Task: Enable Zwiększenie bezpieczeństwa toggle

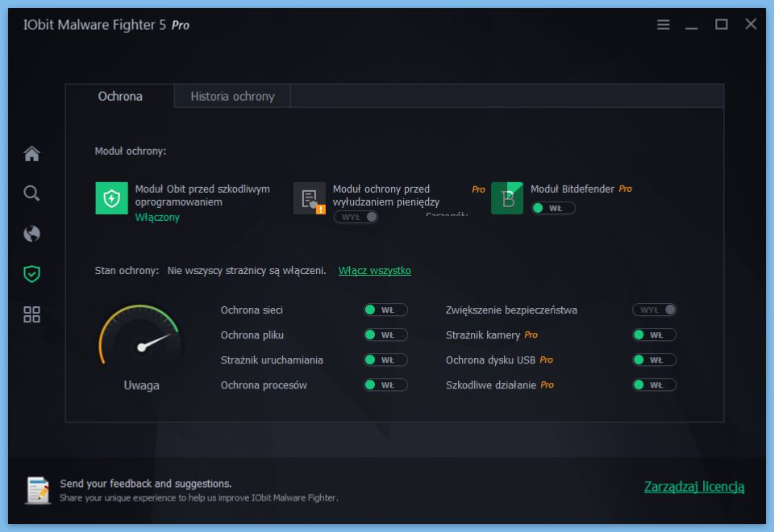Action: tap(655, 310)
